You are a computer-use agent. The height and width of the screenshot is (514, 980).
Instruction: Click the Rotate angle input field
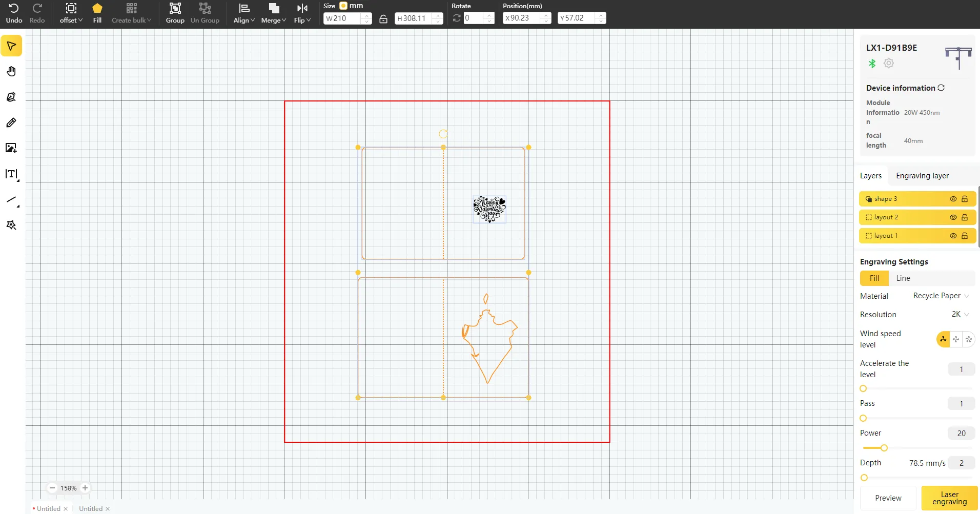(474, 18)
